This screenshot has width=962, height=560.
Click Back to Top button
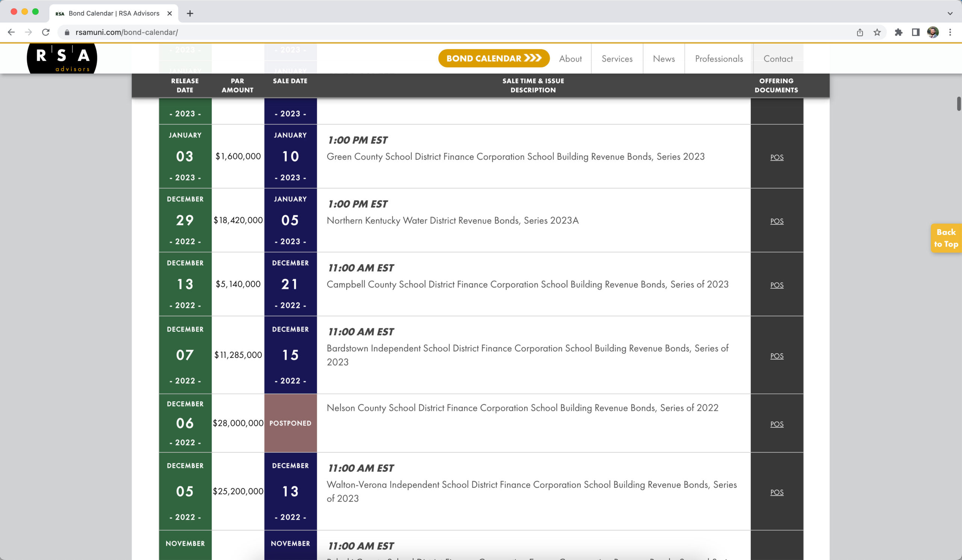pos(947,237)
